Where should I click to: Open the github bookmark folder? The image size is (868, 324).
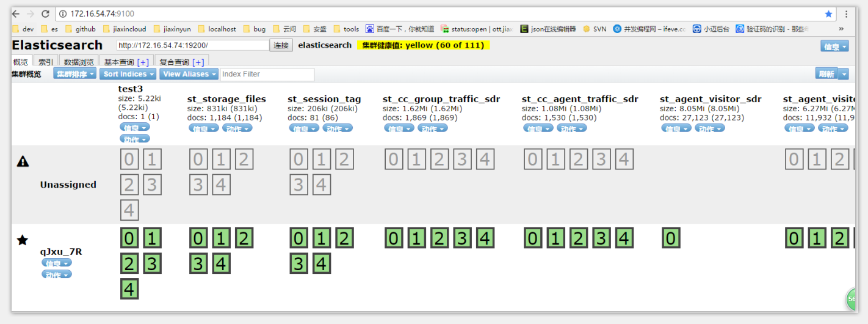[x=80, y=29]
